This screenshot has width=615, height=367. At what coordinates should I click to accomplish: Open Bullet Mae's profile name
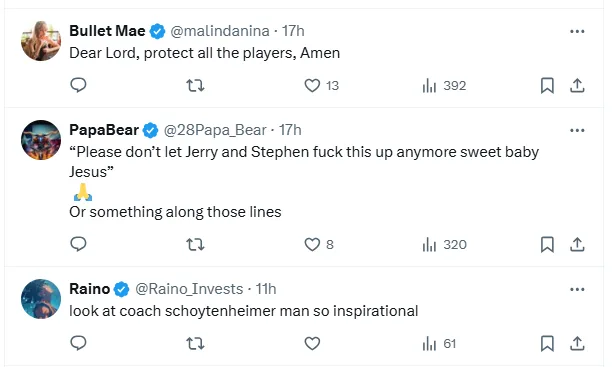(107, 31)
